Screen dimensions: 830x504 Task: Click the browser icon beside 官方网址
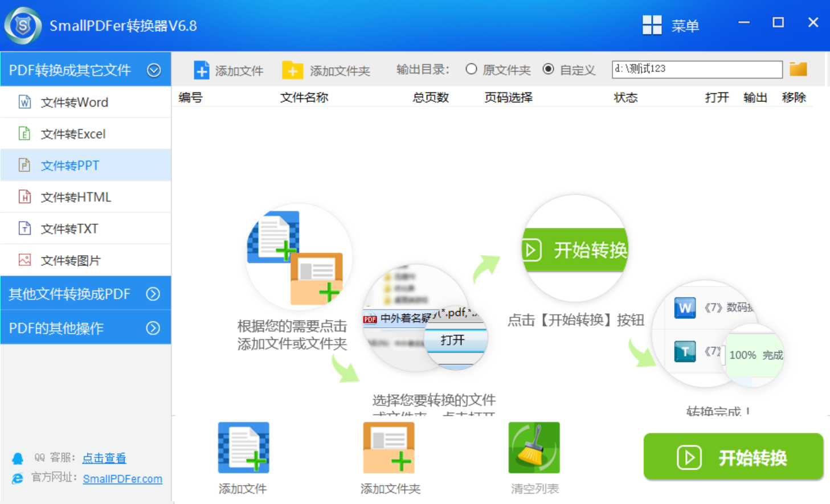(x=18, y=478)
